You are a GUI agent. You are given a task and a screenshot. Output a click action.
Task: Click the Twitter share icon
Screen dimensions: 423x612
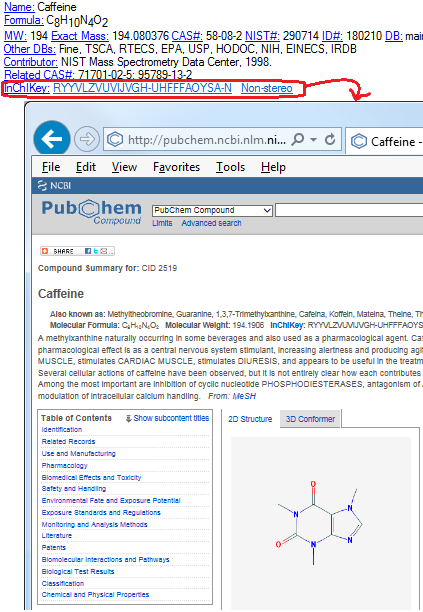(96, 251)
